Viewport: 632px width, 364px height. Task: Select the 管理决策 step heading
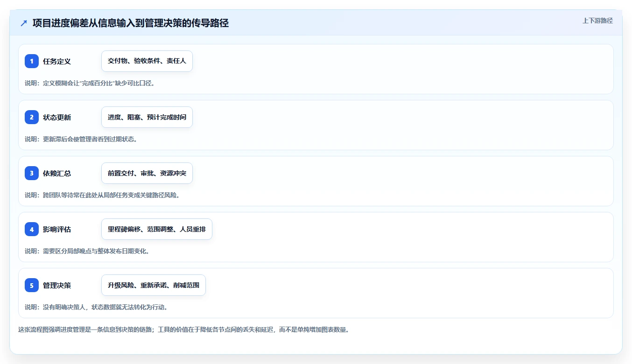(57, 285)
